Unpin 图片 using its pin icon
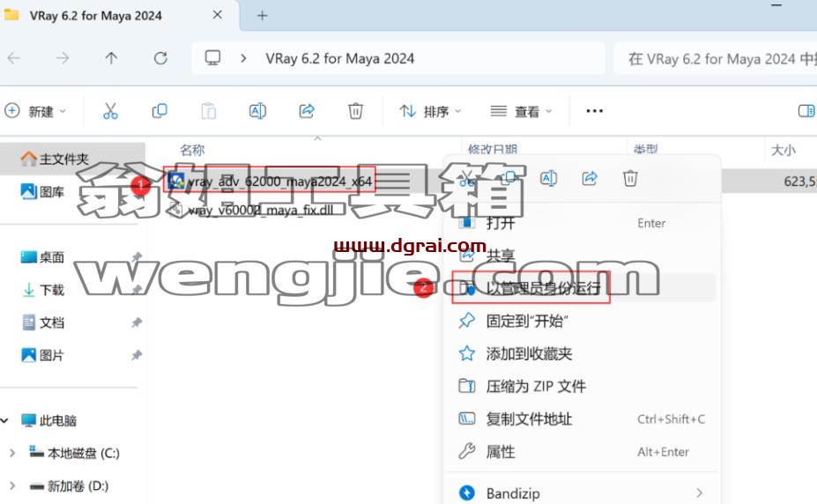This screenshot has height=504, width=817. click(x=137, y=355)
